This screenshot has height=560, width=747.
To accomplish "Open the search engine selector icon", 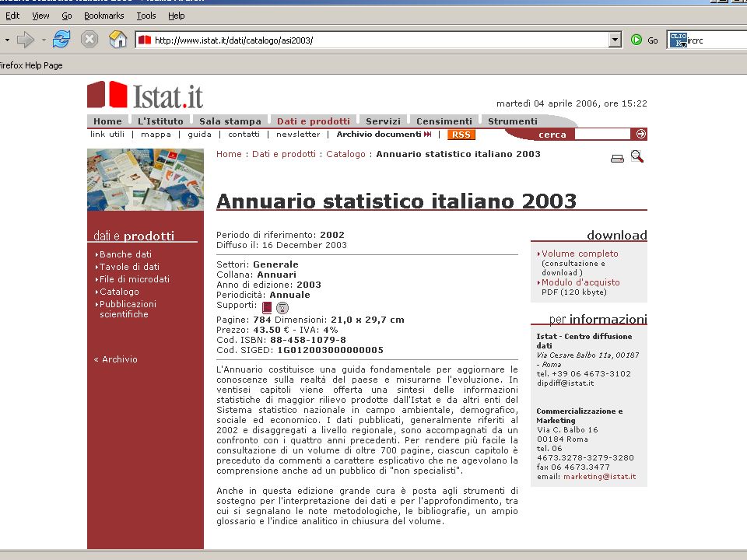I will click(x=678, y=40).
